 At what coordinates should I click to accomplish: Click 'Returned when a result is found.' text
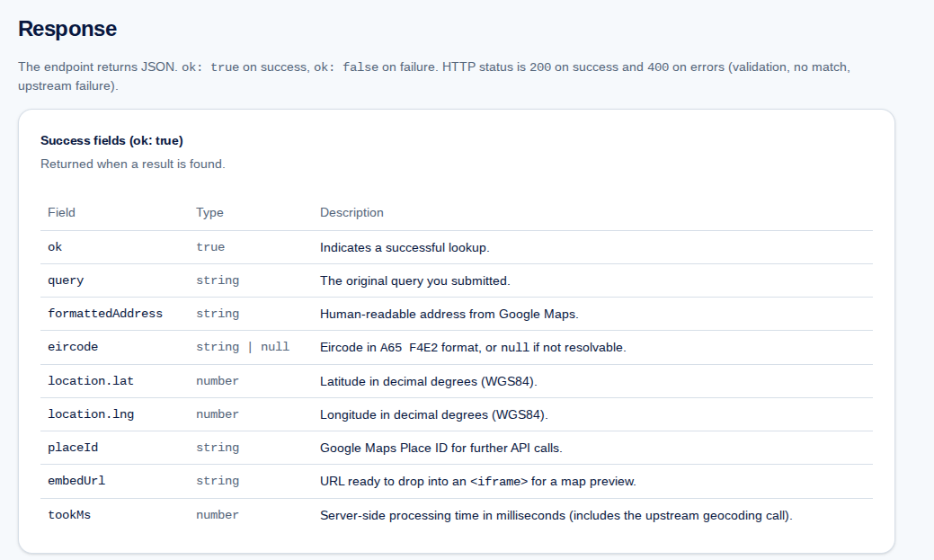(133, 164)
